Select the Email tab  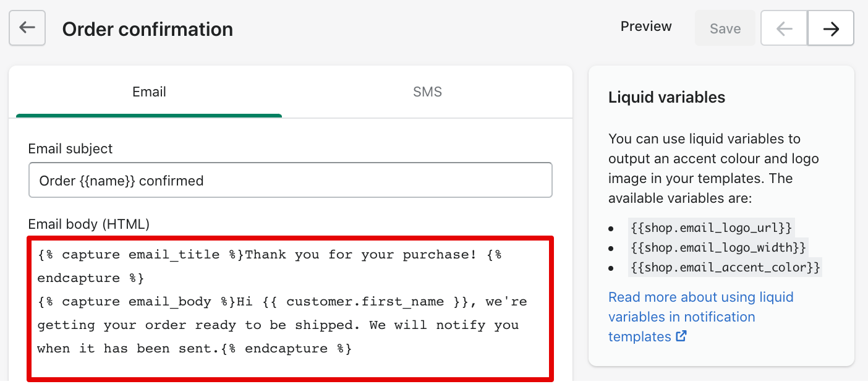pos(149,92)
